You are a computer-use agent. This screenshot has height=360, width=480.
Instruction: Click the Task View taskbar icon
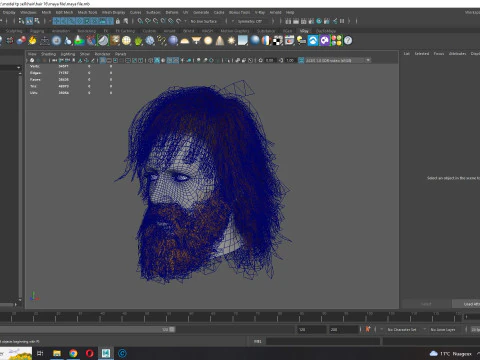click(40, 353)
